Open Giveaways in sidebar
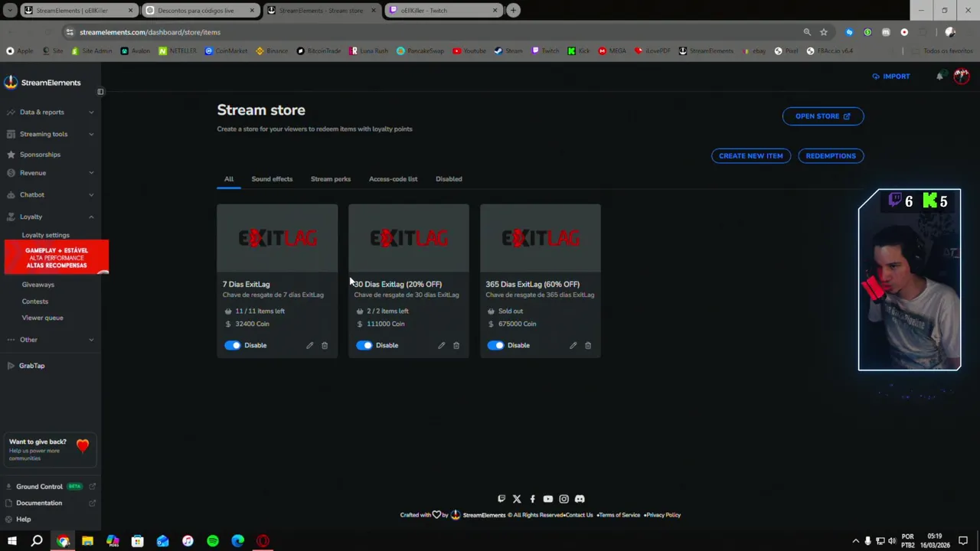 (x=38, y=285)
